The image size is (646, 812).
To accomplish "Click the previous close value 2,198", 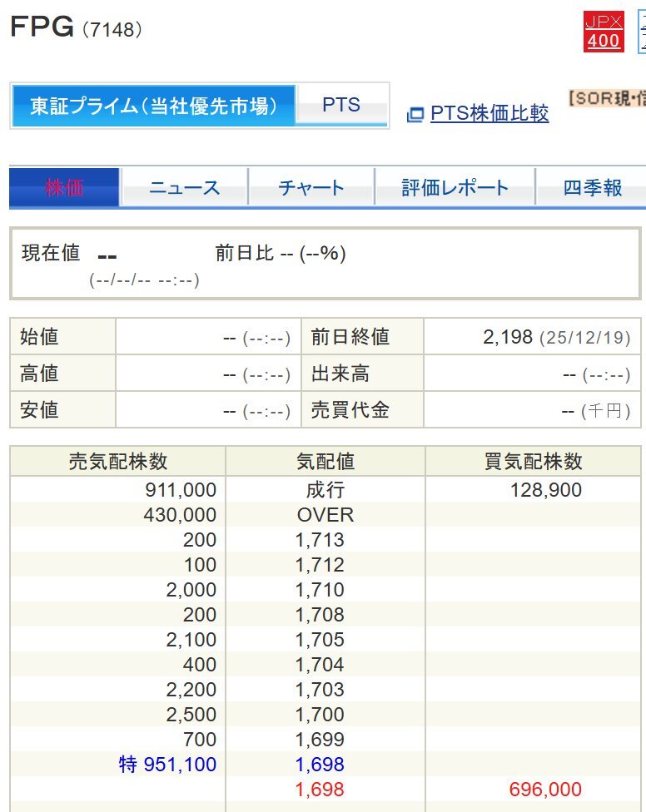I will [508, 337].
